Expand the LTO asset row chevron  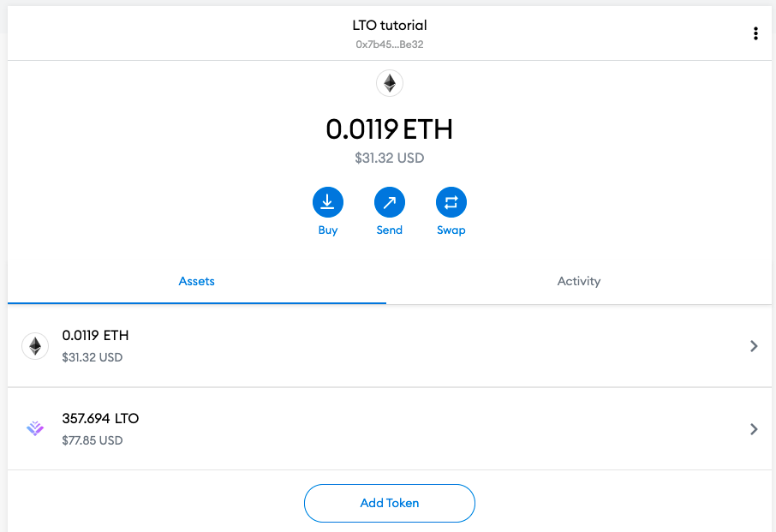pos(754,429)
